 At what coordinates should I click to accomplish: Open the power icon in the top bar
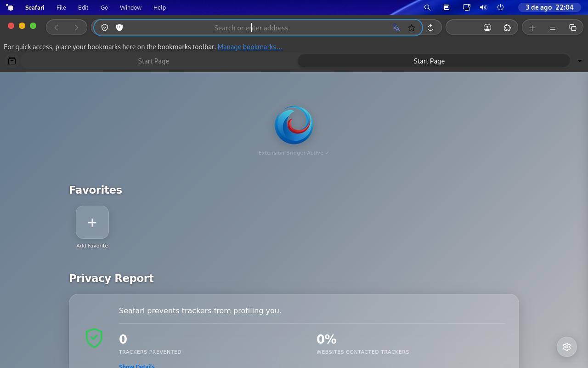[501, 7]
